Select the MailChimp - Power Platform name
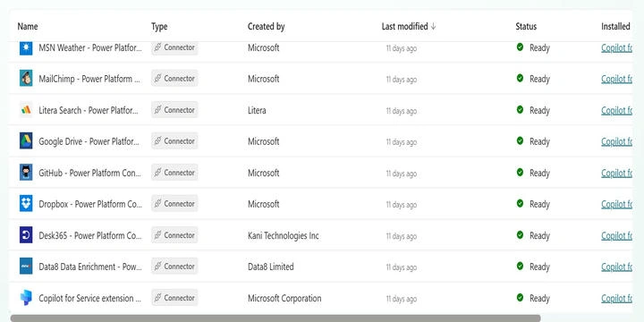The width and height of the screenshot is (644, 322). [90, 79]
